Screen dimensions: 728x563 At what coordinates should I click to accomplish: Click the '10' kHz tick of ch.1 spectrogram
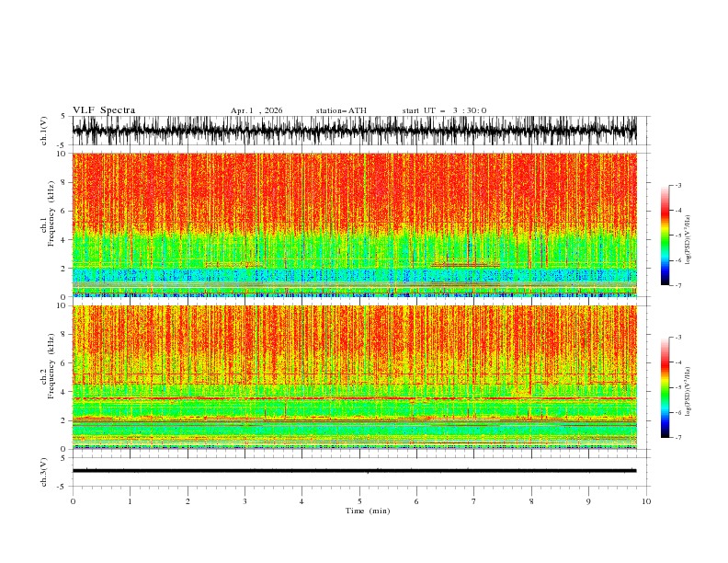point(62,154)
